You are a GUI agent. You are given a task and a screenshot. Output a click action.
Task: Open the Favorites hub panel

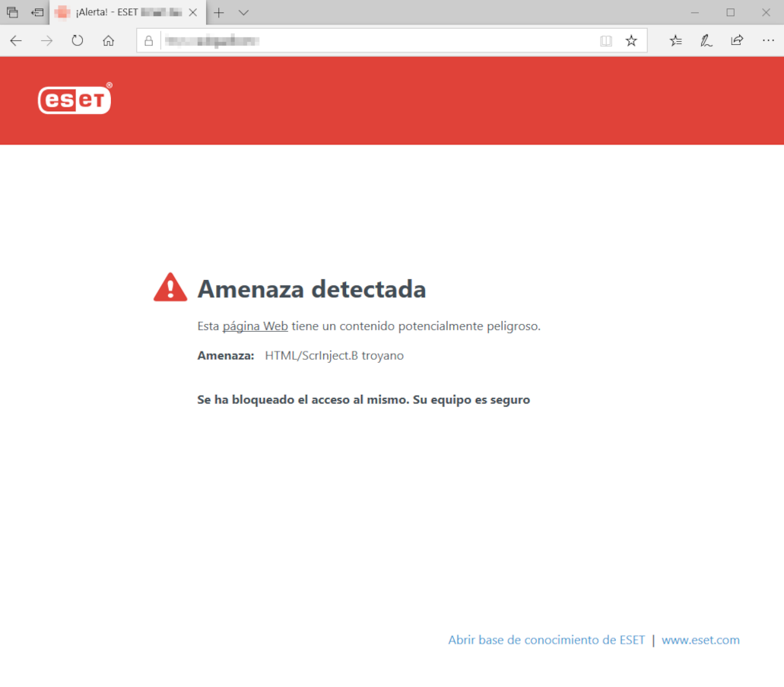(675, 40)
